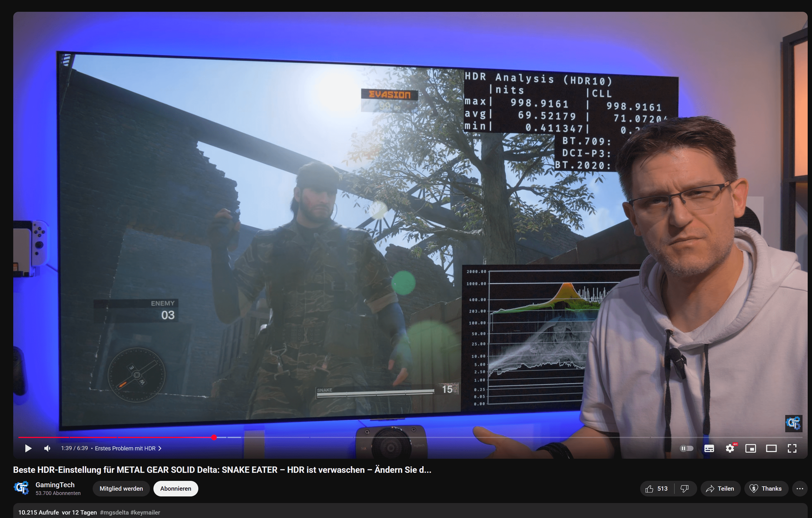Click Mitglied werden button
The image size is (812, 518).
pyautogui.click(x=121, y=489)
